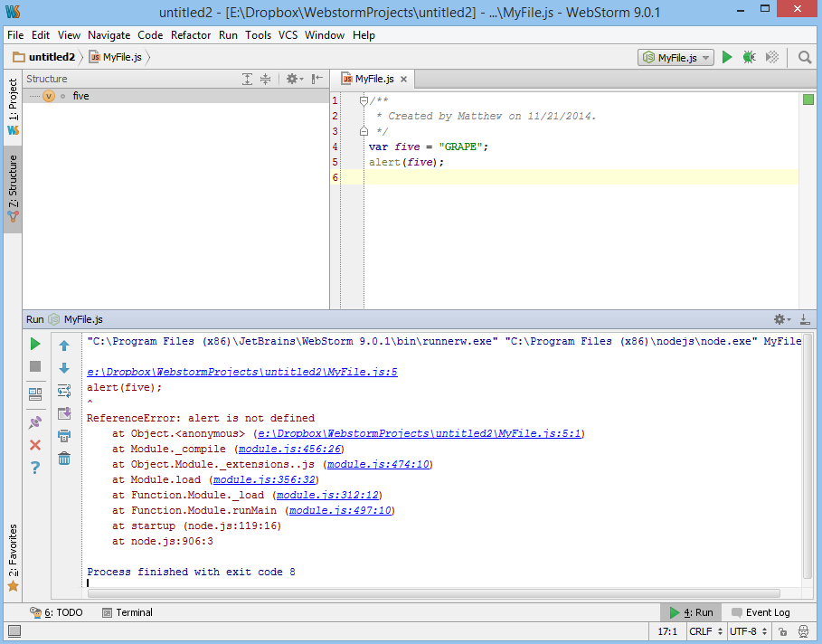Click console horizontal scrollbar
The image size is (822, 644).
434,593
